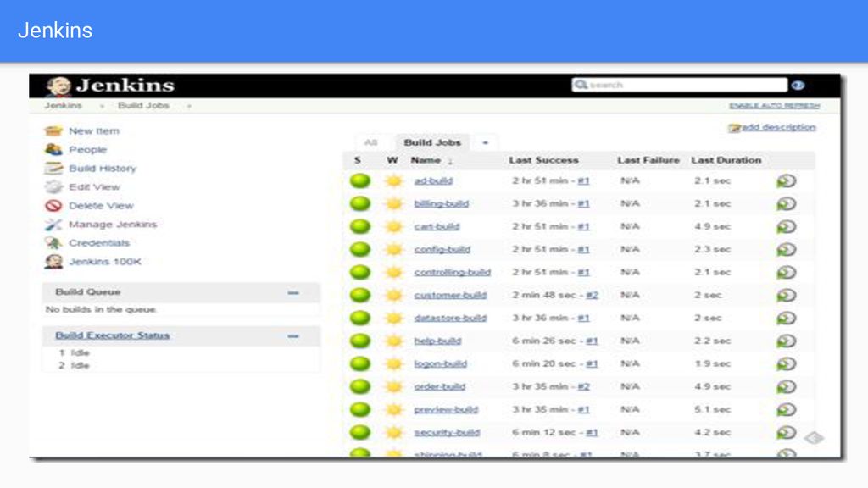Screen dimensions: 868x488
Task: Click inside the search input field
Action: click(680, 85)
